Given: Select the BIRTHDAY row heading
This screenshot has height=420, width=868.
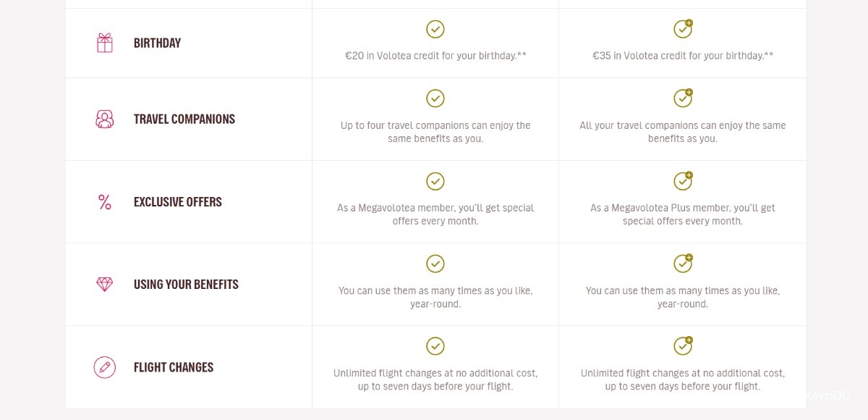Looking at the screenshot, I should pos(157,43).
